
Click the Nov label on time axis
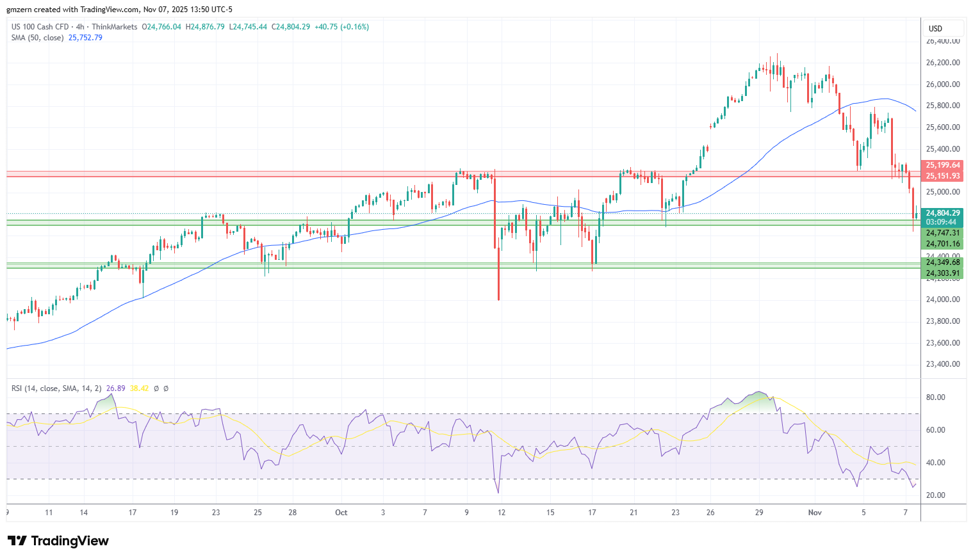pos(815,513)
